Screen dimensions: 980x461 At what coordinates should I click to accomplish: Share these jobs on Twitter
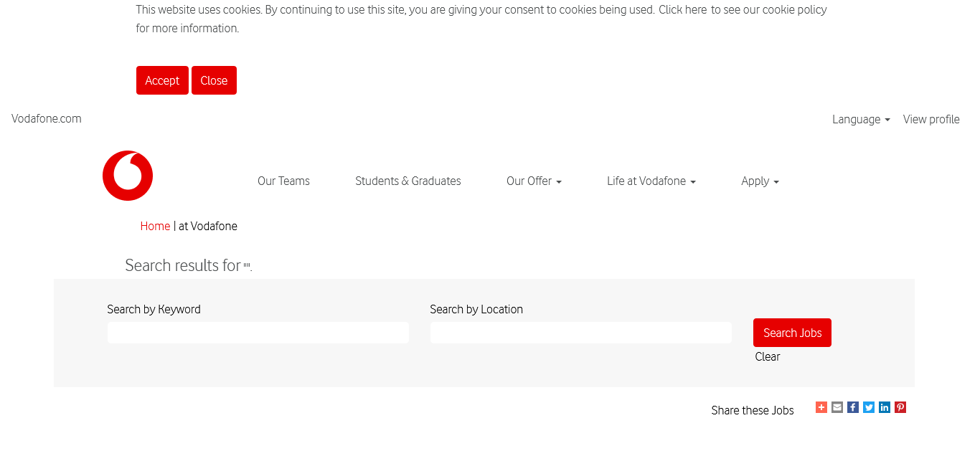pyautogui.click(x=869, y=407)
